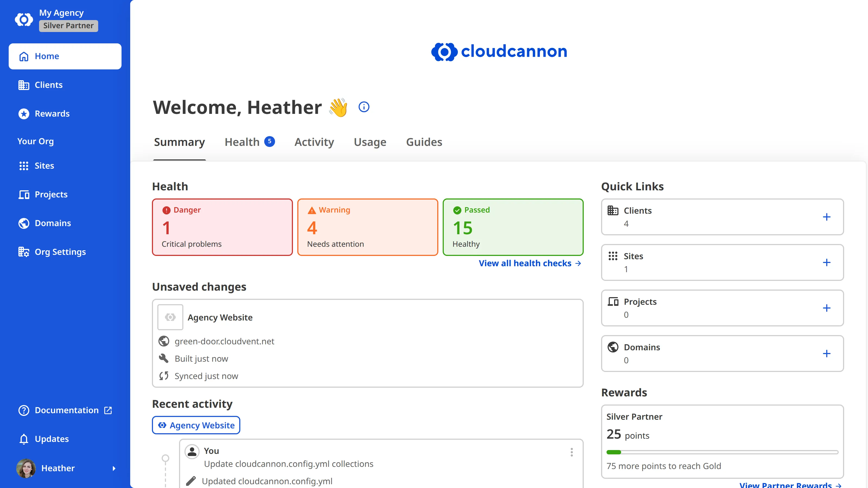Click View Partner Rewards link
The height and width of the screenshot is (488, 868).
coord(790,485)
